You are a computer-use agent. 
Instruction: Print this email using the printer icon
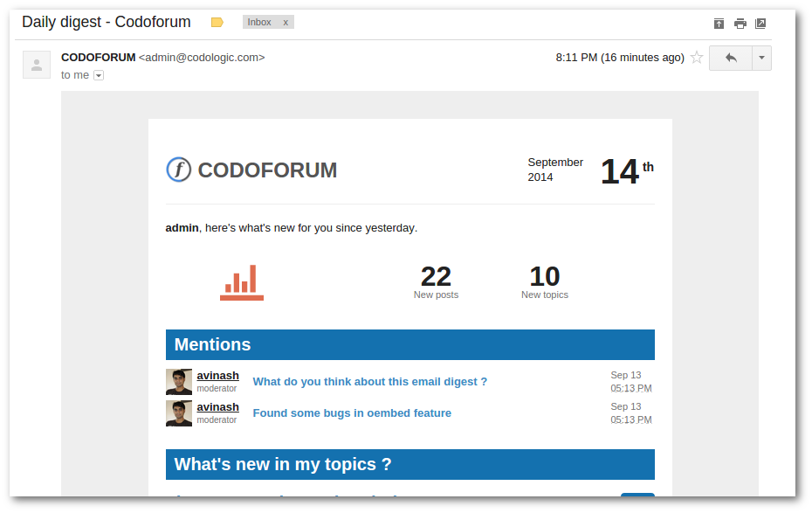740,24
